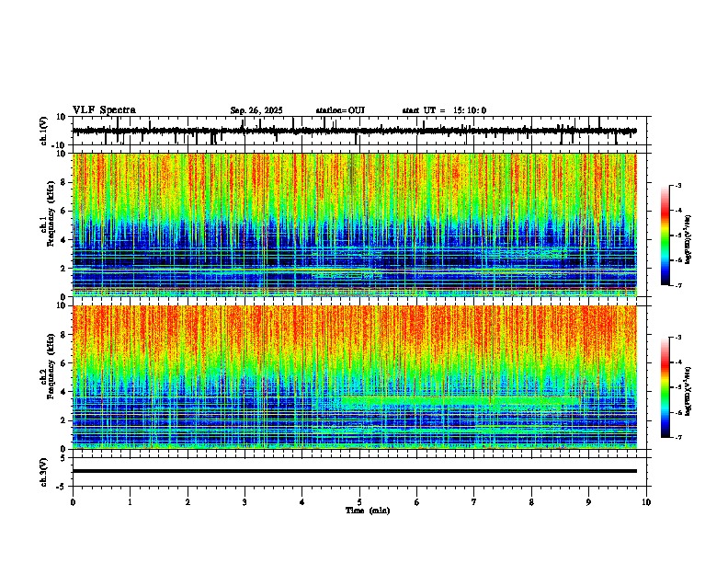Click the 'VLF Spectra' title text
Screen dimensions: 728x563
(104, 110)
